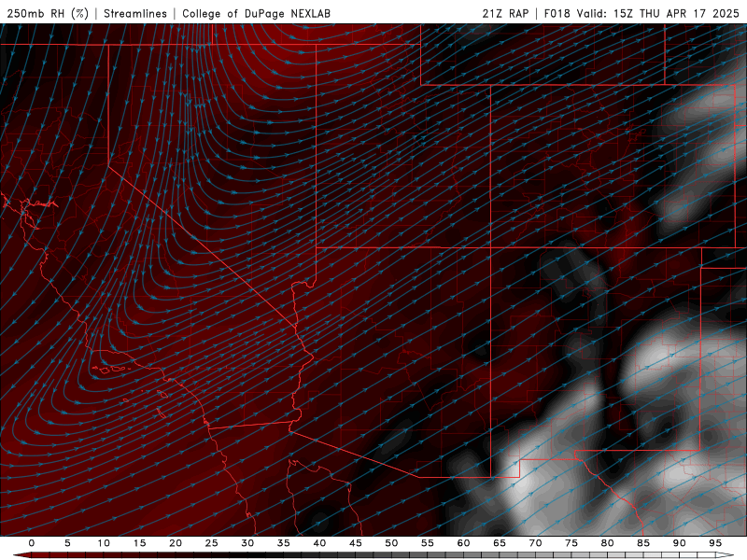This screenshot has height=560, width=747.
Task: Click the colorbar label "45"
Action: [x=356, y=543]
